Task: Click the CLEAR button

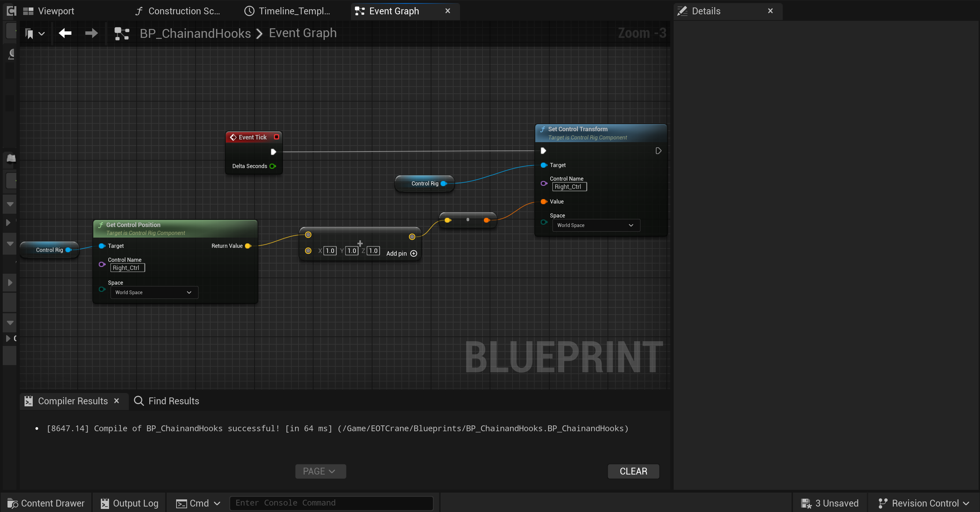Action: click(633, 471)
